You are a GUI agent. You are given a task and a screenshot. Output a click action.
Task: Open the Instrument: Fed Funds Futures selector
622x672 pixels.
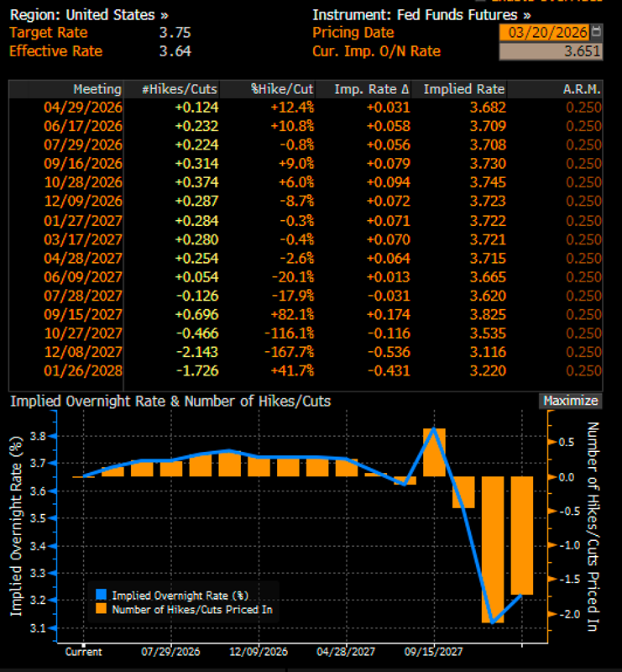pos(421,15)
